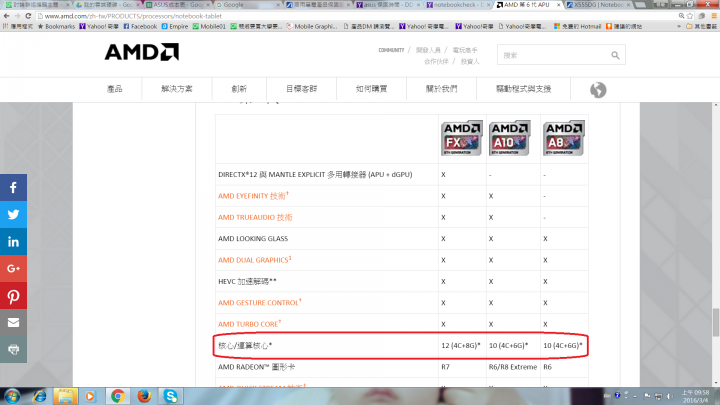Screen dimensions: 720x405
Task: Open Firefox from taskbar
Action: click(144, 396)
